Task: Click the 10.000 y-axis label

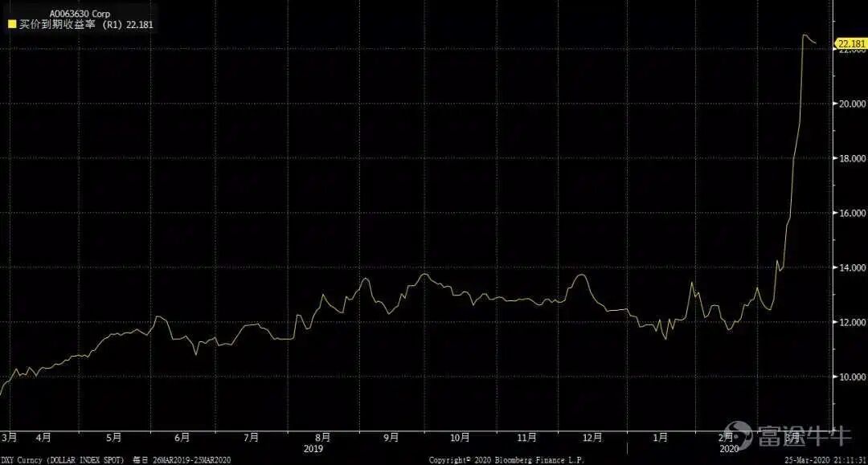Action: coord(851,377)
